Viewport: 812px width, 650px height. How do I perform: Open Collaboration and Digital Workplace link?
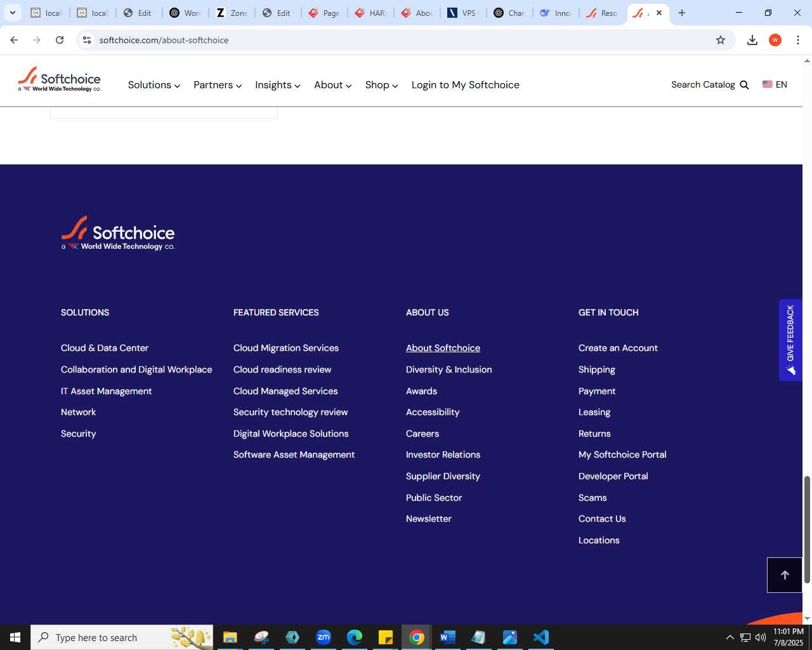[136, 369]
